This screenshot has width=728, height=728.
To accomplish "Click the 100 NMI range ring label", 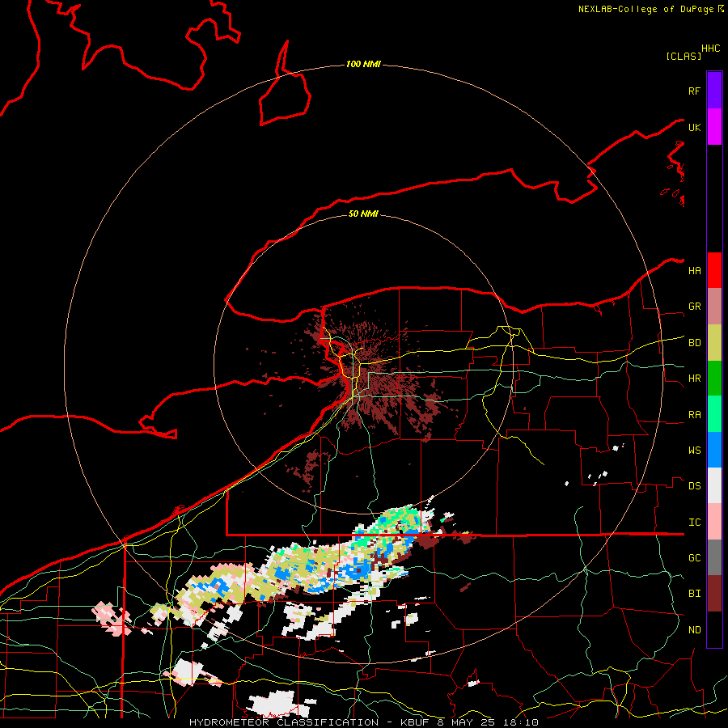I will pos(363,64).
